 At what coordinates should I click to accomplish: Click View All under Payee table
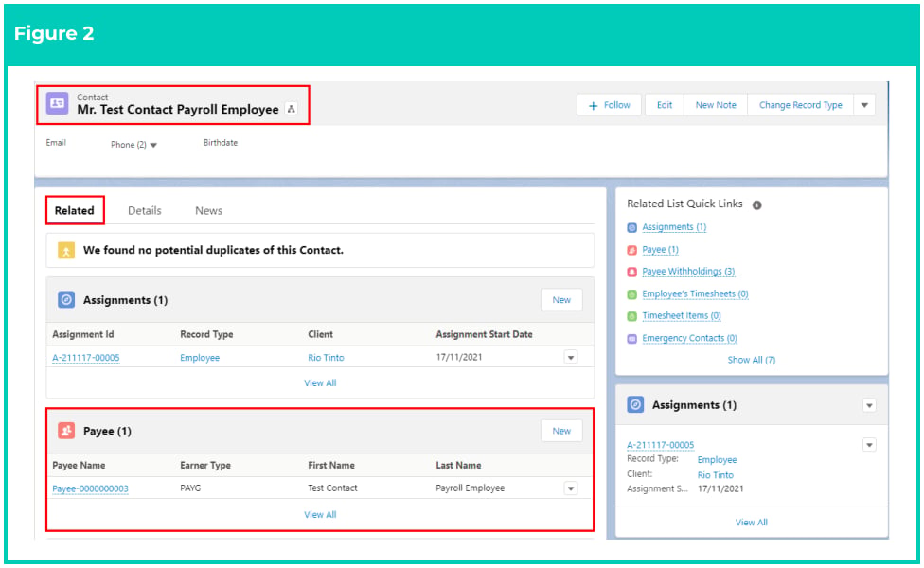click(320, 514)
